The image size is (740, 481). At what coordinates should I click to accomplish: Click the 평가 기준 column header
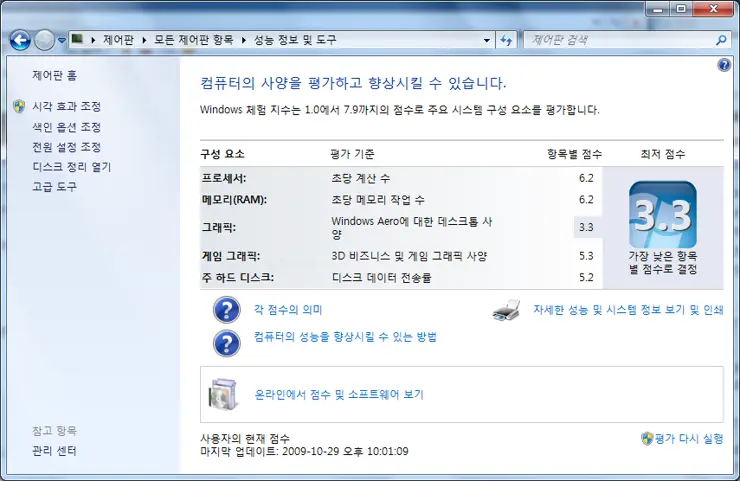pos(352,154)
